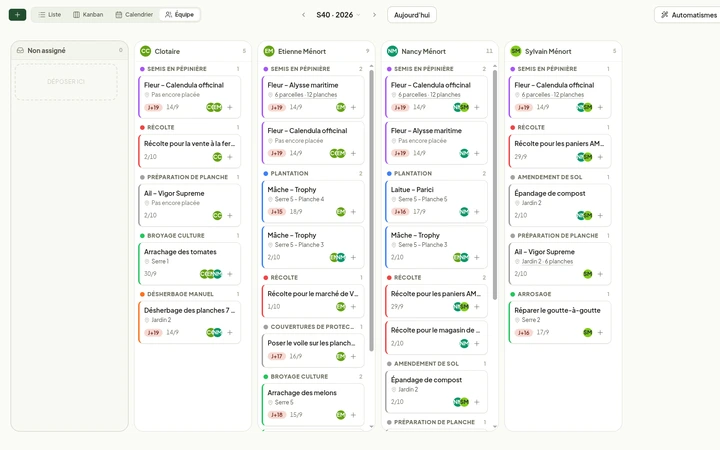Viewport: 720px width, 450px height.
Task: Add assignee on Sylvain's Ail – Vigor Supreme card
Action: pos(600,274)
